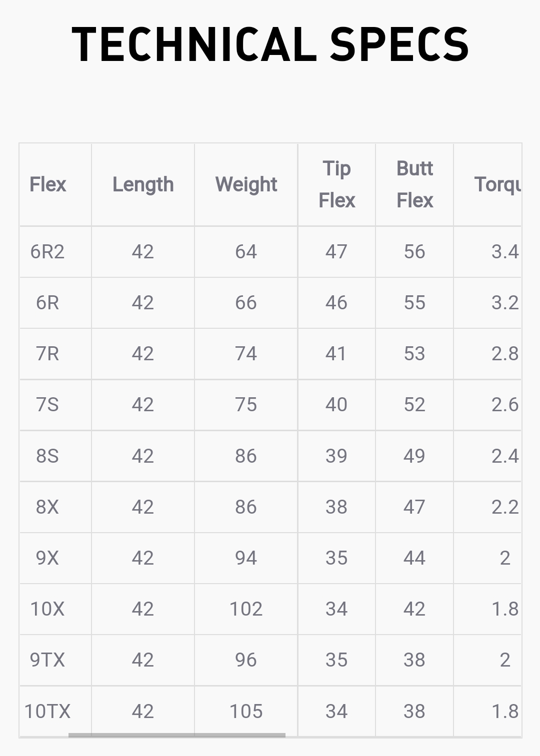Click butt flex value 56

click(414, 252)
